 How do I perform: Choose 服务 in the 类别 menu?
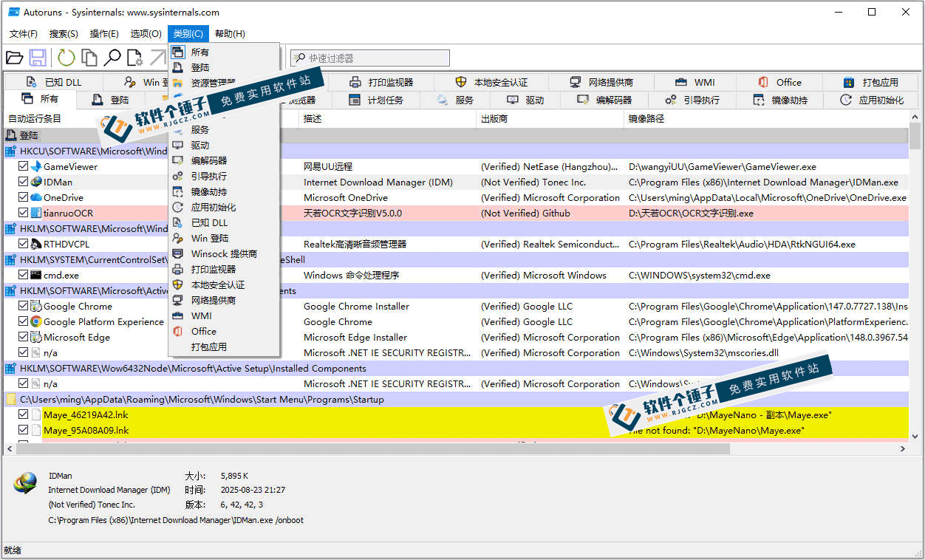(x=225, y=130)
